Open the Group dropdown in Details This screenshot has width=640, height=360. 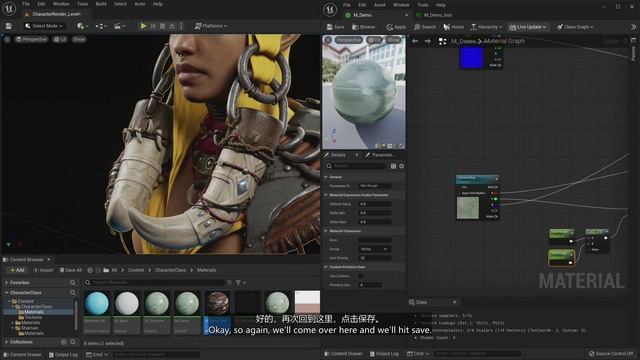pyautogui.click(x=375, y=249)
